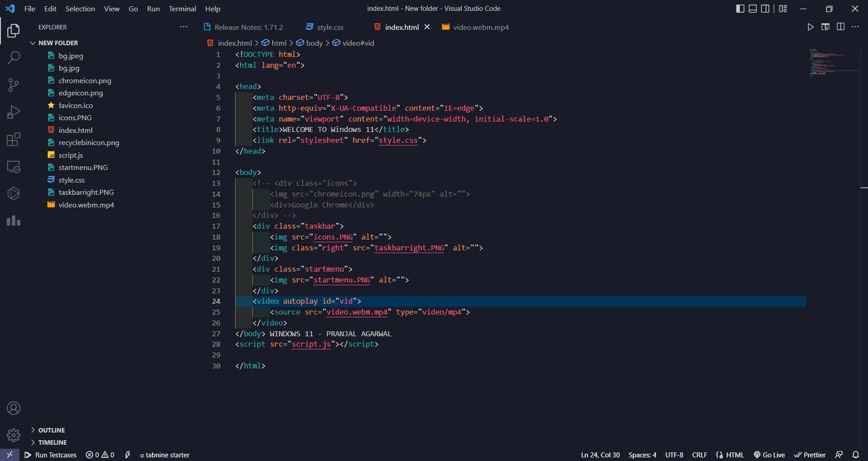Open the Terminal menu
The height and width of the screenshot is (461, 868).
183,8
